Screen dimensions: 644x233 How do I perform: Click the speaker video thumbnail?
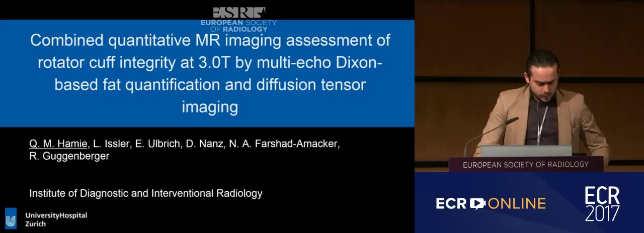(x=529, y=86)
